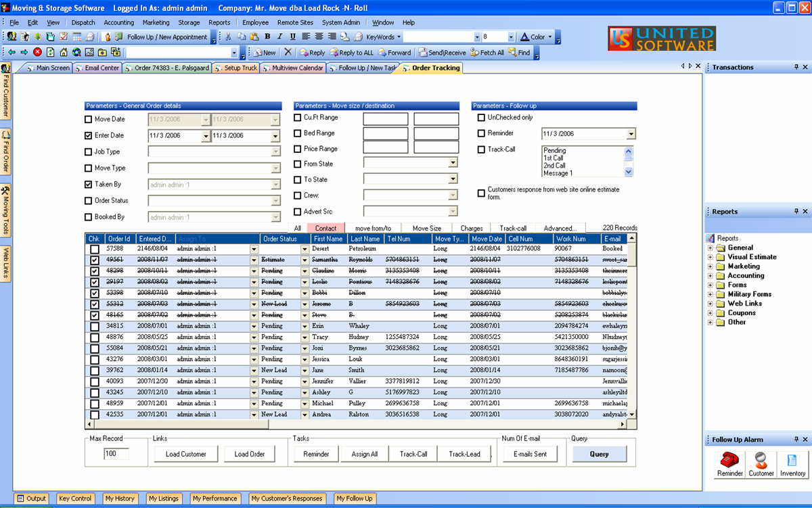Click Fetch All in the email toolbar
The height and width of the screenshot is (508, 812).
487,52
